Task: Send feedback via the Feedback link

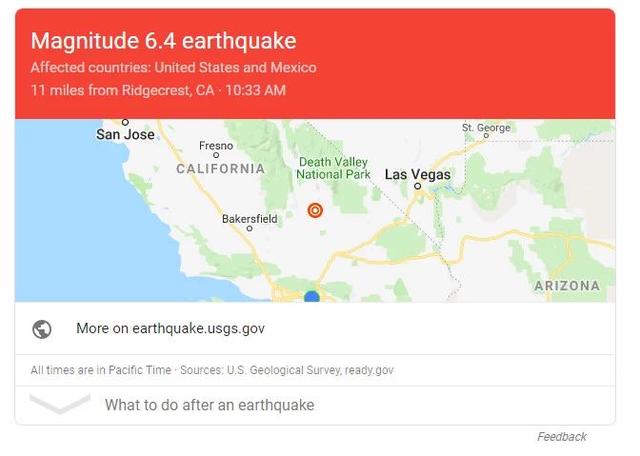Action: click(561, 437)
